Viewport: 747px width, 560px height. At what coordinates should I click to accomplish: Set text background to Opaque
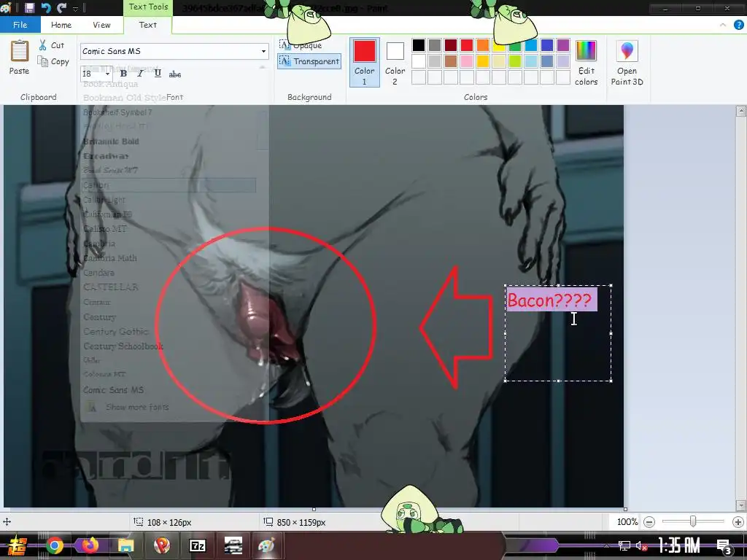coord(301,45)
